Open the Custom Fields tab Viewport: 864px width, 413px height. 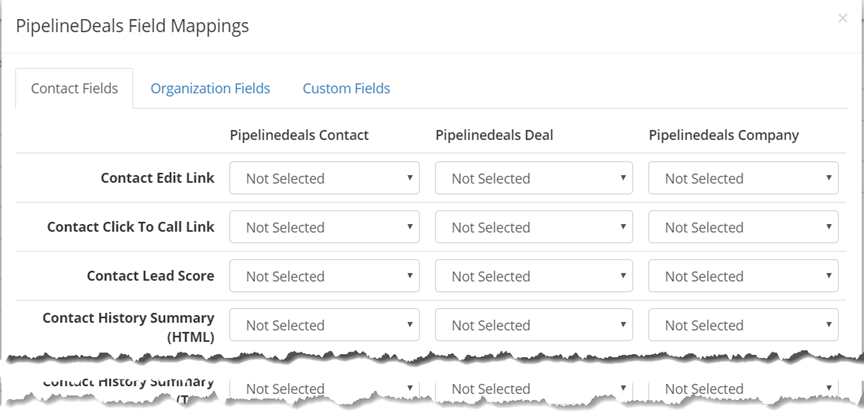click(x=346, y=88)
